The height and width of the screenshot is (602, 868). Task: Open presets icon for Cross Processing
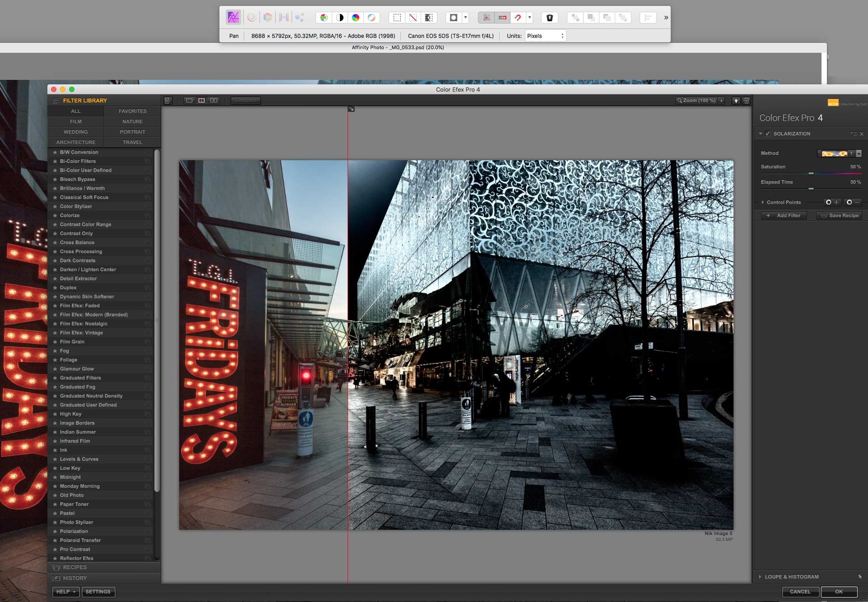coord(148,251)
